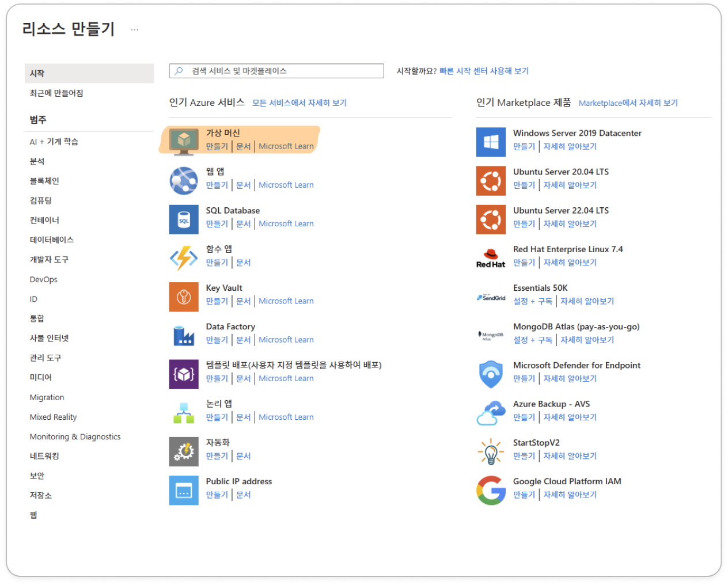Image resolution: width=728 pixels, height=585 pixels.
Task: Open 빠른 시작 센터 사용해 보기 link
Action: [484, 71]
